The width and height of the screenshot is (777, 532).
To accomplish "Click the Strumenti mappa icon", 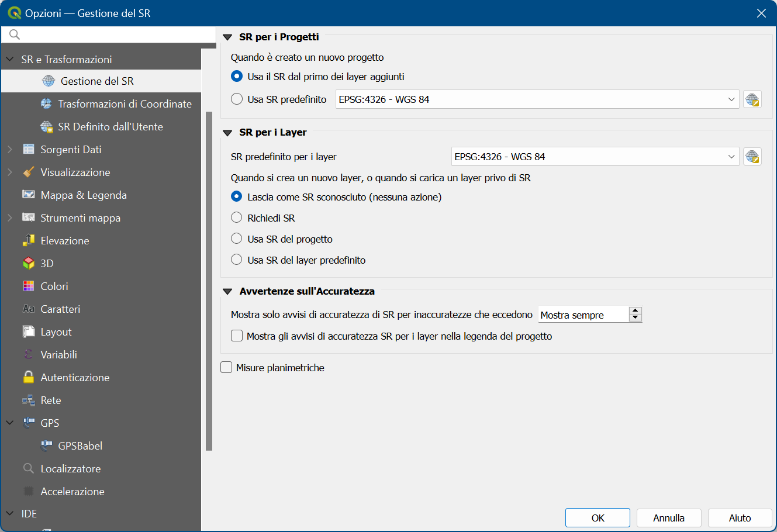I will [x=29, y=217].
